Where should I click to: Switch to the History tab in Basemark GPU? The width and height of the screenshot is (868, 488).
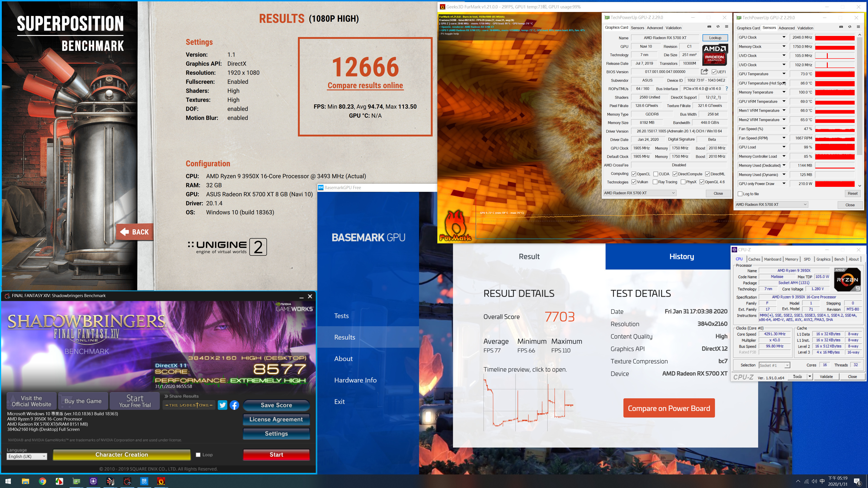[681, 256]
